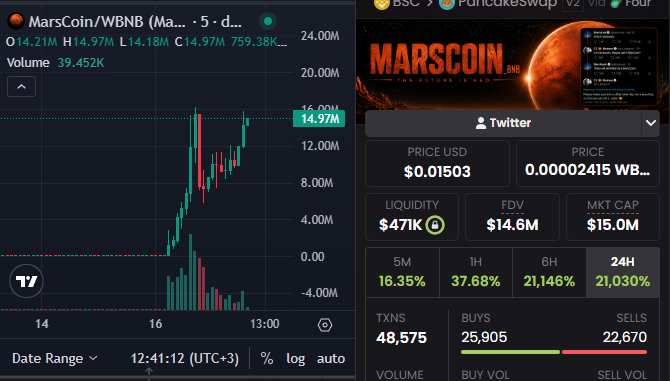Open chart settings gear icon
Screen dimensions: 670x381
[325, 325]
